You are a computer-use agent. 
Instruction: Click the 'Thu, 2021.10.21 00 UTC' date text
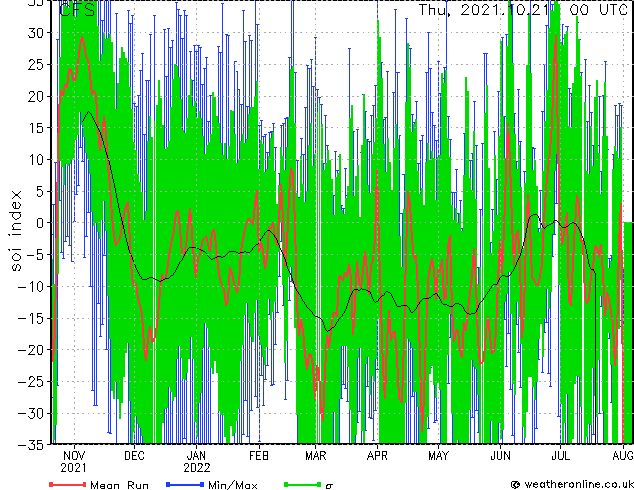(523, 9)
